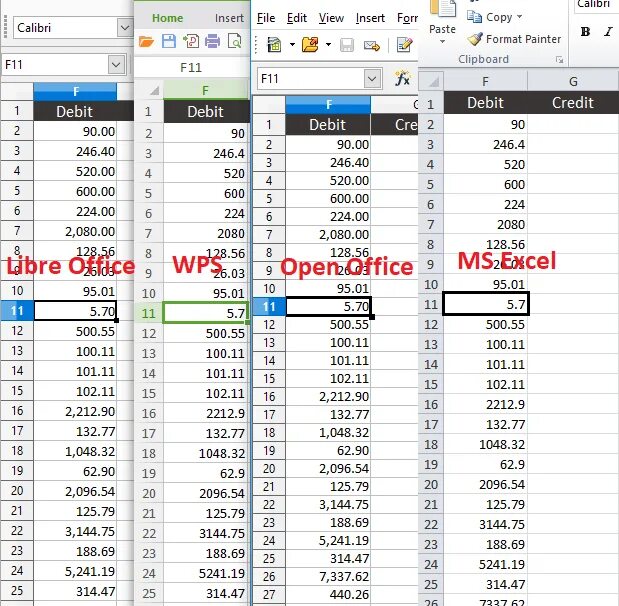Screen dimensions: 619x606
Task: Open the Open Office File menu
Action: point(266,18)
